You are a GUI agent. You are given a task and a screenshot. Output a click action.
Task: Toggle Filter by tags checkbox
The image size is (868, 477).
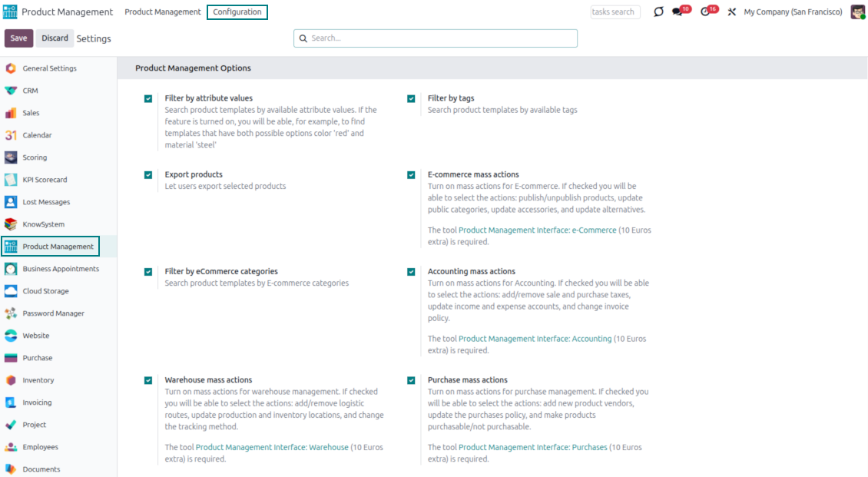(411, 98)
